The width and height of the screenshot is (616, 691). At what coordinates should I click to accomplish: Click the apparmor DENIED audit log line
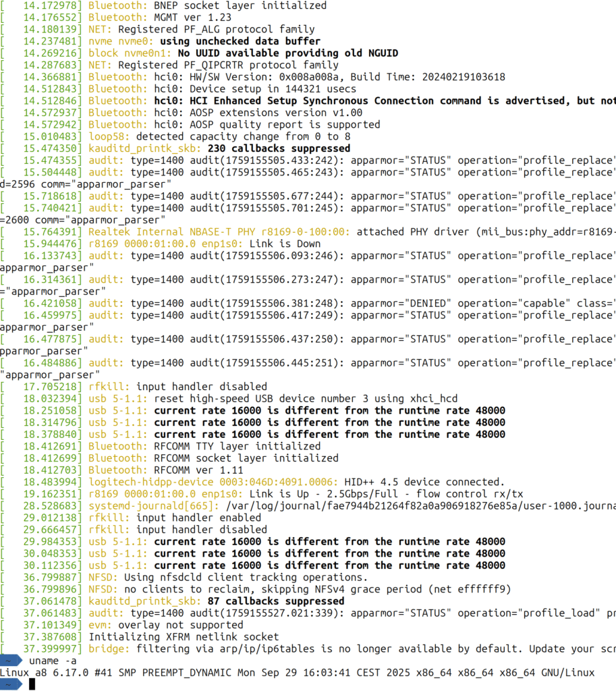[x=270, y=303]
